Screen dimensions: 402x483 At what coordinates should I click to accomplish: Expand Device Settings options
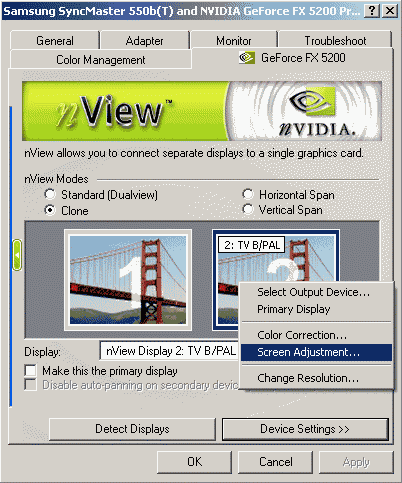click(x=305, y=429)
